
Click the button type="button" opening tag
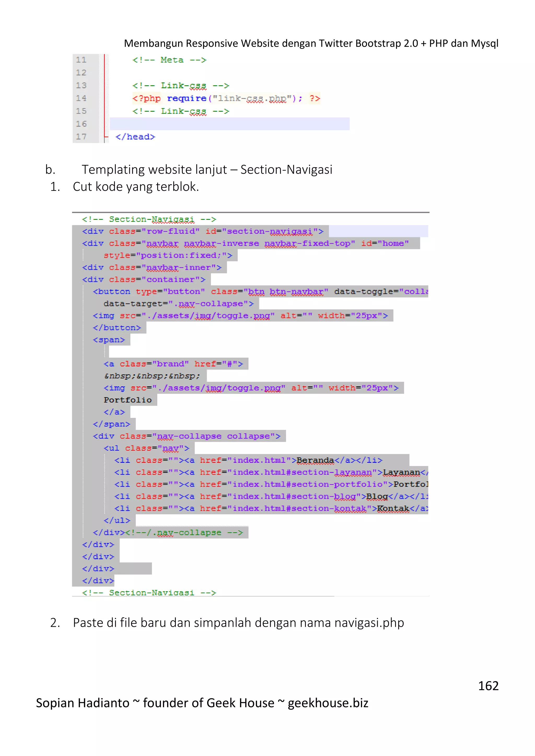coord(260,291)
